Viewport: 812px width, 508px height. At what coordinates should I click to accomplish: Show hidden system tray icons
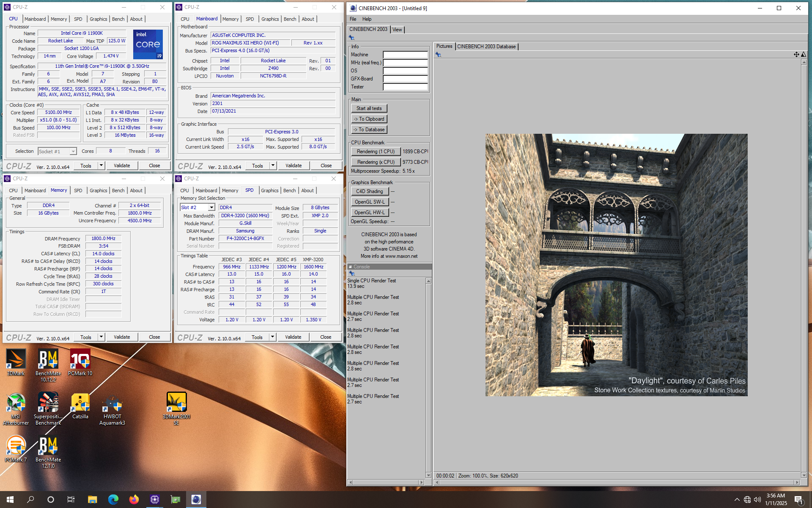pos(737,500)
